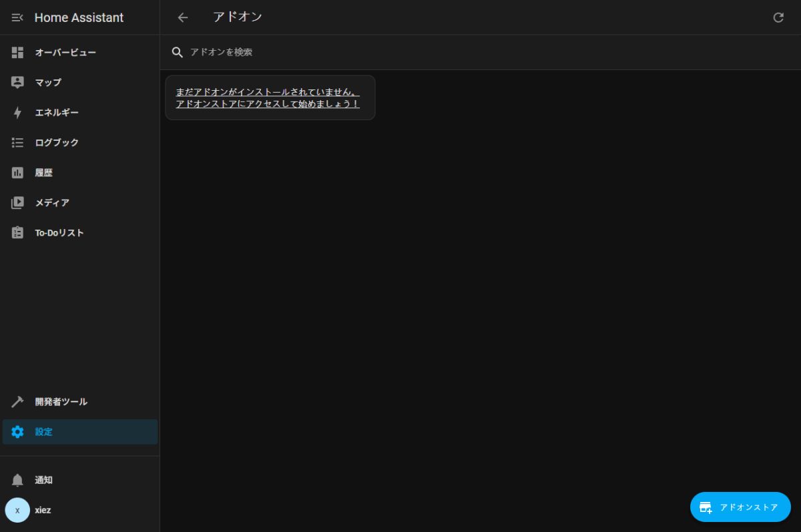801x532 pixels.
Task: Open the ログブック page
Action: pyautogui.click(x=80, y=142)
